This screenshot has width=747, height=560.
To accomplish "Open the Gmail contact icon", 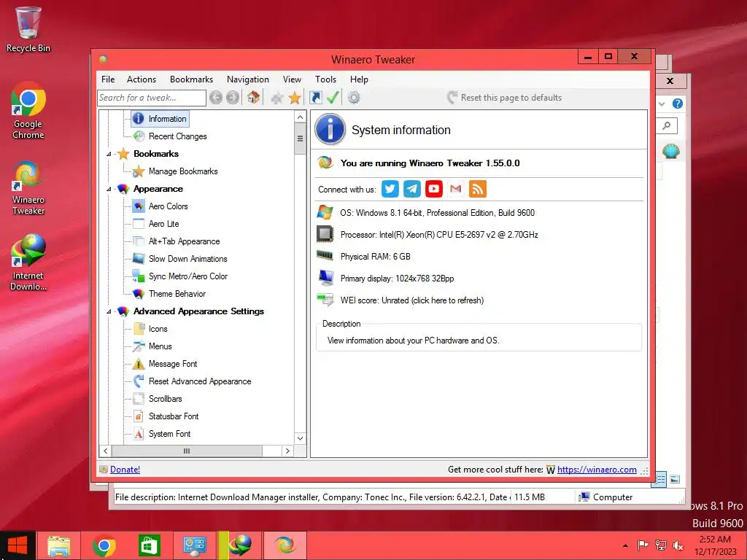I will pyautogui.click(x=455, y=189).
